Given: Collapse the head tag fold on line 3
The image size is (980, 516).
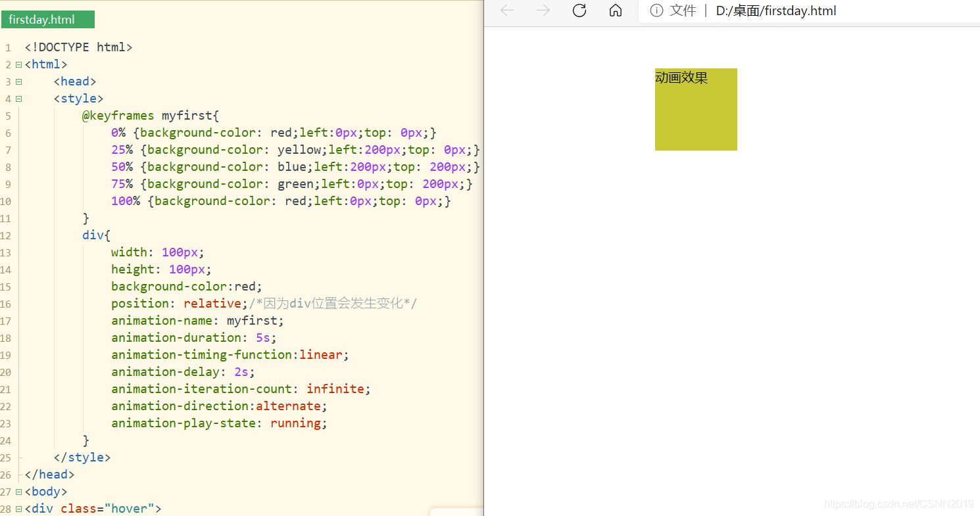Looking at the screenshot, I should click(18, 82).
